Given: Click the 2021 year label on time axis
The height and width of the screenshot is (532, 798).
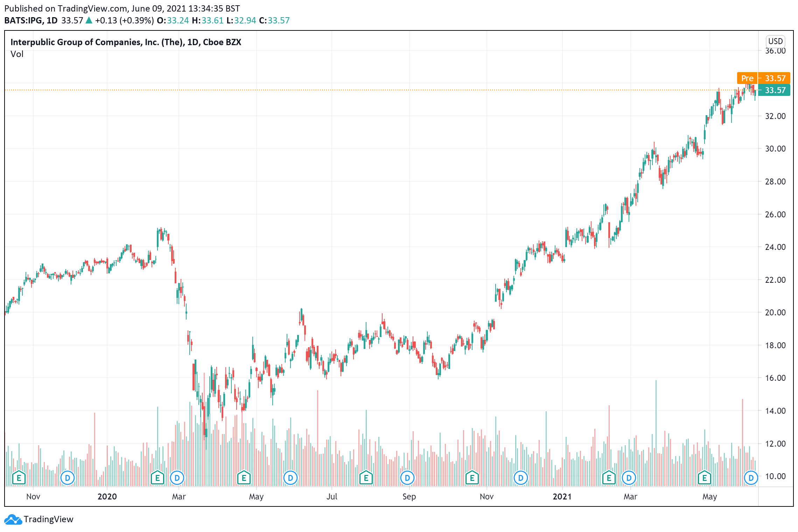Looking at the screenshot, I should click(x=562, y=497).
